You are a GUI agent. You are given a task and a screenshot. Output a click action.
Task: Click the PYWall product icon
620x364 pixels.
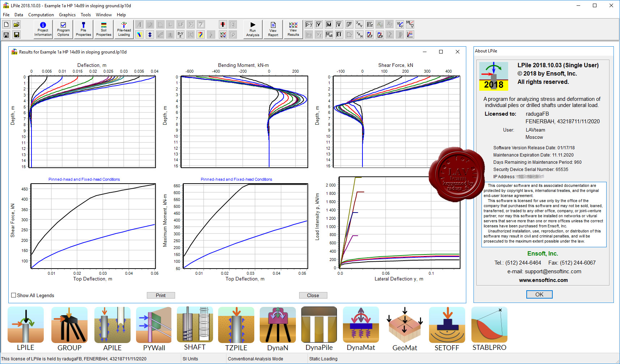154,325
